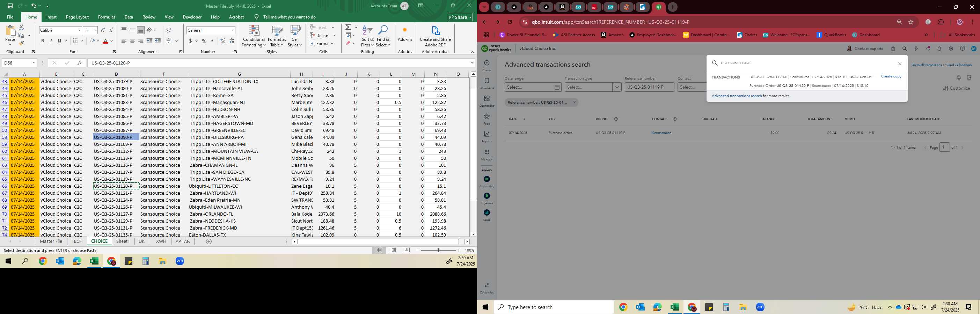Click Go to all transactions link
The image size is (980, 314).
pyautogui.click(x=926, y=65)
